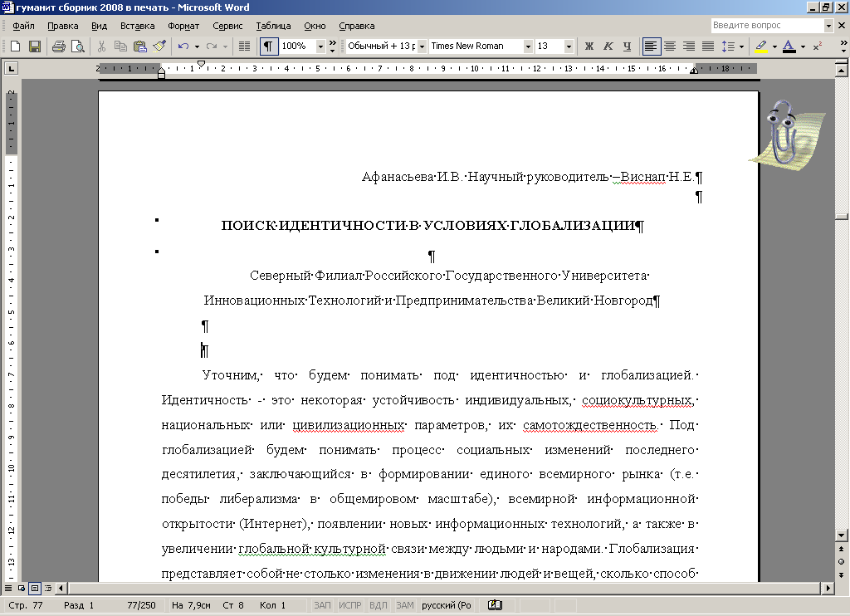The image size is (850, 616).
Task: Cut the selection with scissors icon
Action: point(101,46)
